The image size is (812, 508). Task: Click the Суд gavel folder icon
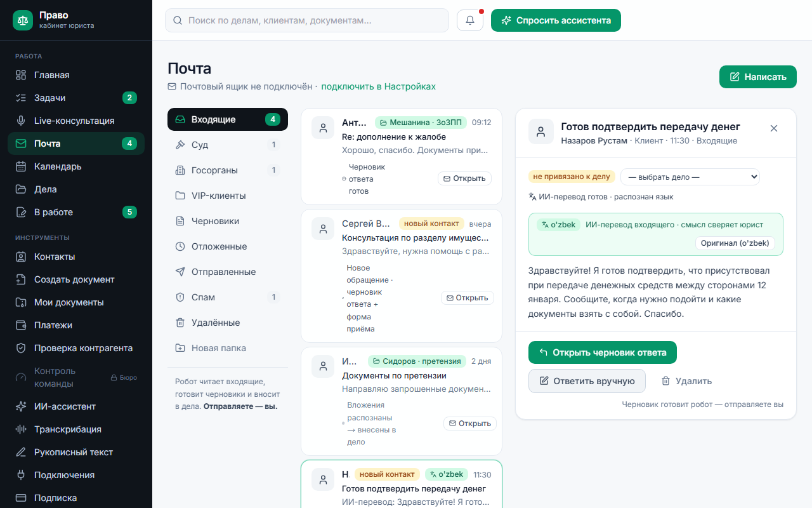pyautogui.click(x=180, y=145)
